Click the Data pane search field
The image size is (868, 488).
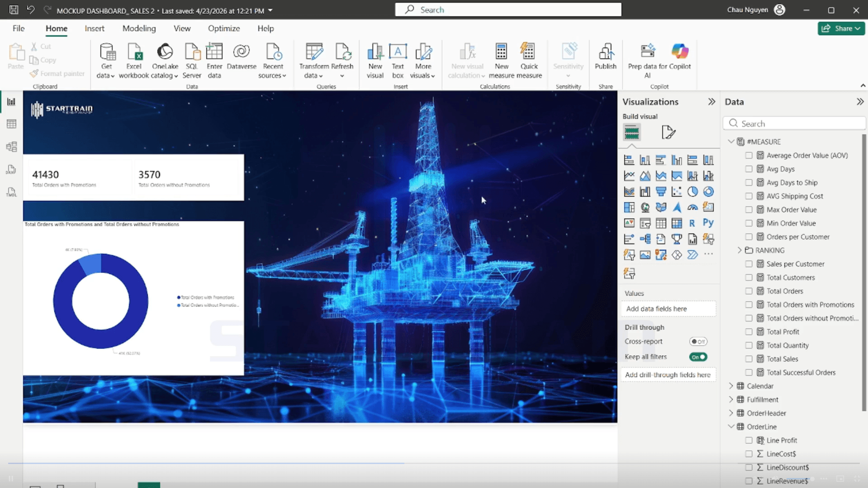794,123
